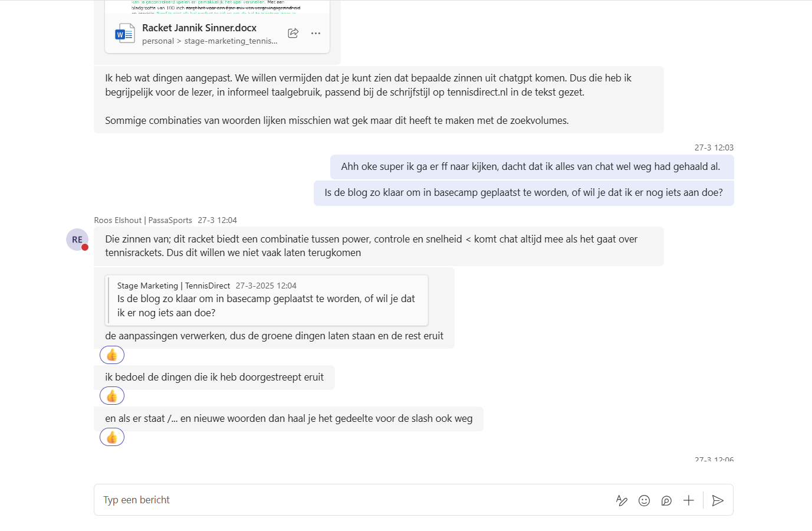Click the 'personal > stage-marketing_tennis...' file path
The width and height of the screenshot is (812, 531).
(x=209, y=41)
